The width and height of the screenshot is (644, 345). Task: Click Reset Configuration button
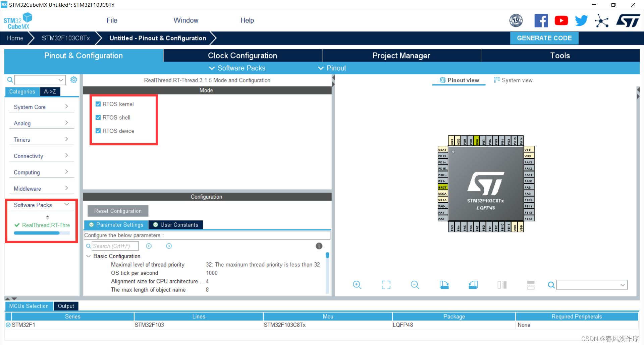(x=118, y=211)
